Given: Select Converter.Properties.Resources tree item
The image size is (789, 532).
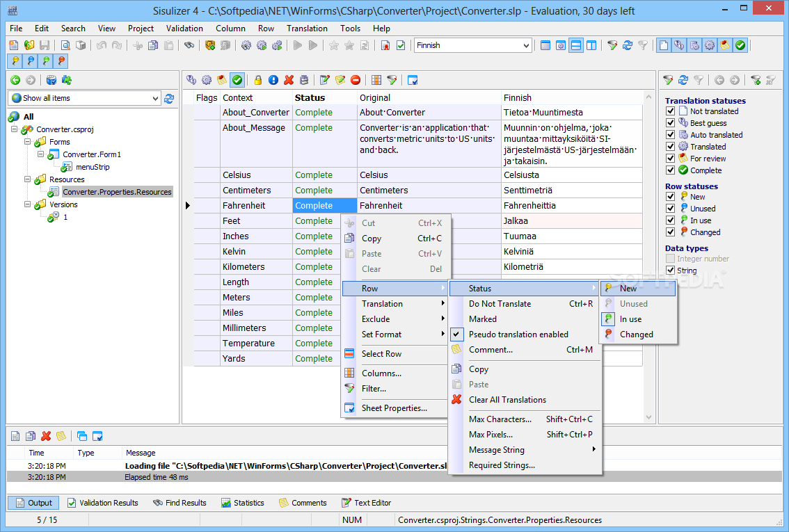Looking at the screenshot, I should pyautogui.click(x=118, y=191).
